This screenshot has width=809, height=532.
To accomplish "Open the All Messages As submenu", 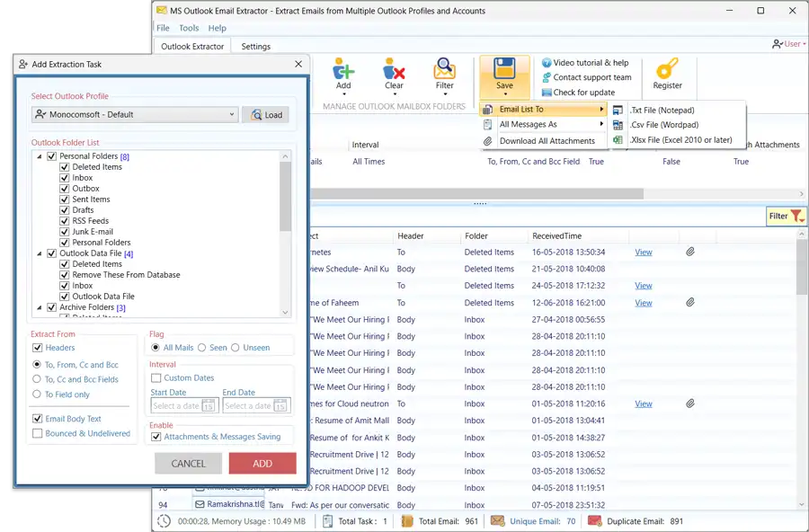I will pyautogui.click(x=543, y=124).
